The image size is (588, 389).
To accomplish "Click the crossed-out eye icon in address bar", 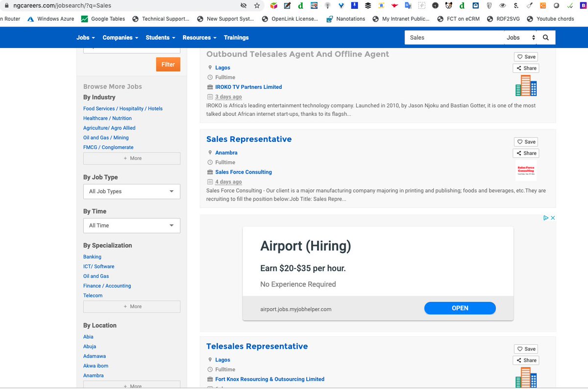I will pyautogui.click(x=244, y=5).
